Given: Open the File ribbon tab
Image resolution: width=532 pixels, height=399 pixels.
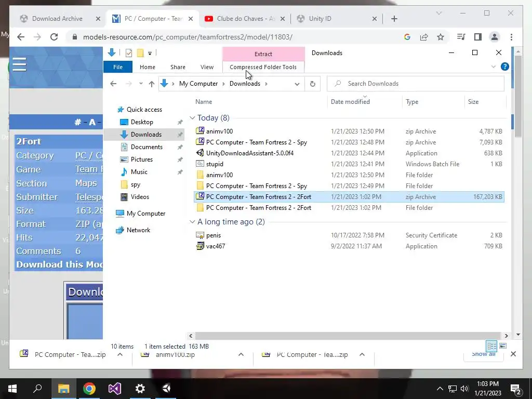Looking at the screenshot, I should point(118,67).
